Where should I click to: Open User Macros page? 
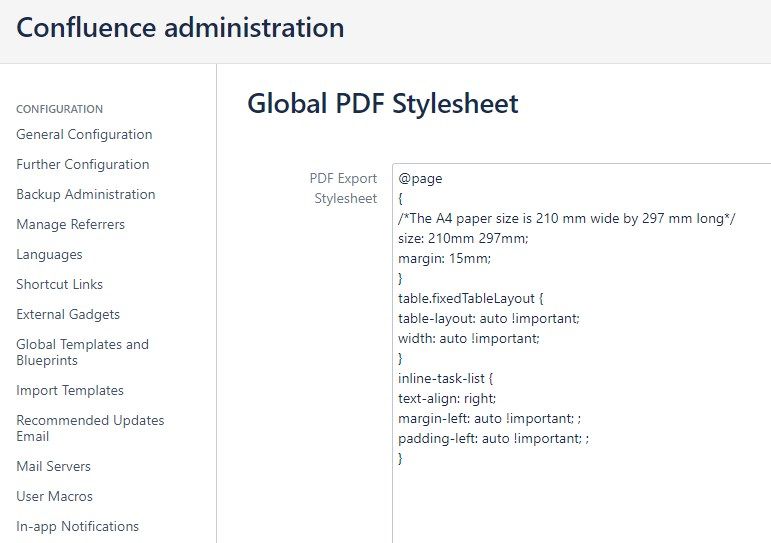[x=55, y=496]
